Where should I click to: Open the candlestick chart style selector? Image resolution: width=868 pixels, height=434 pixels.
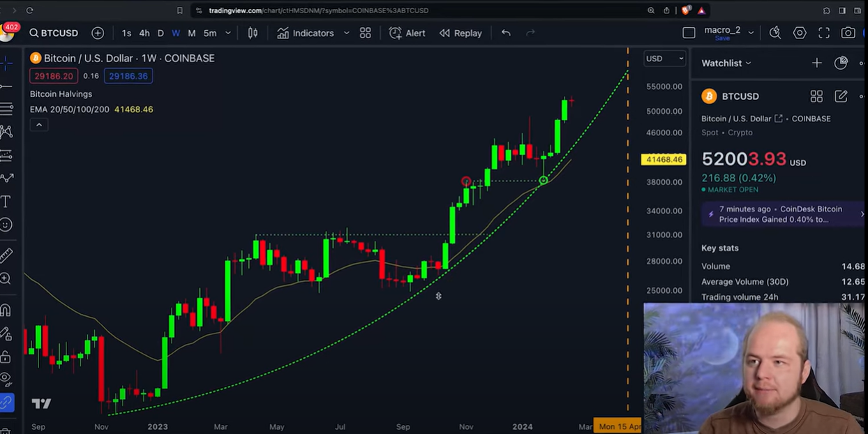(x=253, y=33)
